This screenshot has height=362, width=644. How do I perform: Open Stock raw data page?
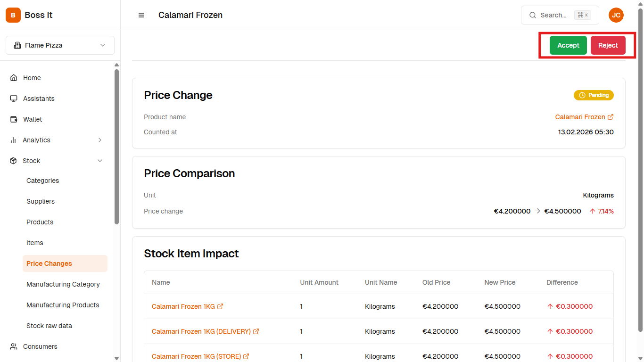(x=49, y=326)
